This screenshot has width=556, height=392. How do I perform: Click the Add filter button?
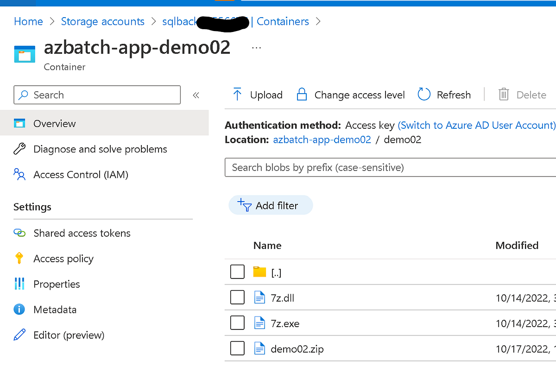tap(271, 205)
